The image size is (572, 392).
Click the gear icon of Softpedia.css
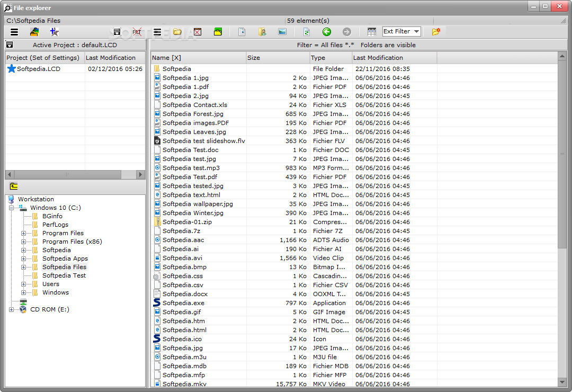click(x=156, y=277)
